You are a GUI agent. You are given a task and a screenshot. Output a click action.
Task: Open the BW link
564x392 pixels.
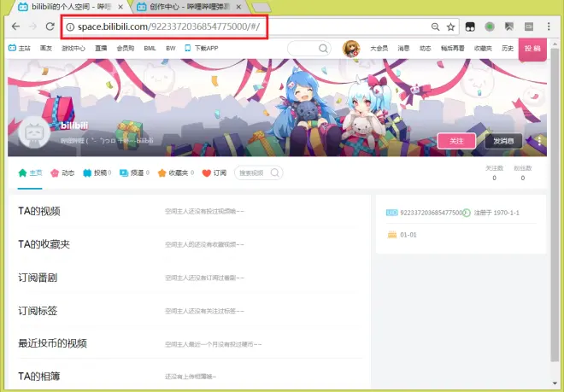click(171, 48)
